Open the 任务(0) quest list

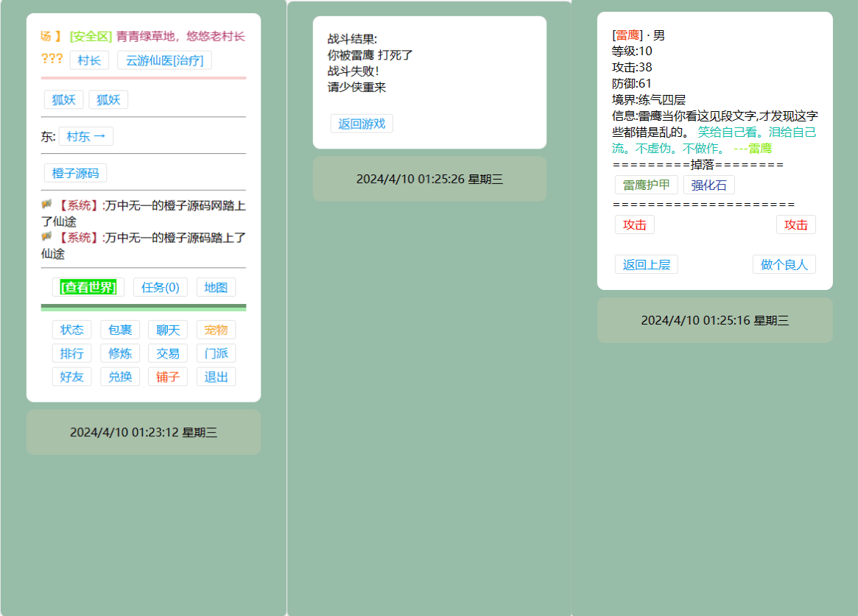pyautogui.click(x=161, y=287)
